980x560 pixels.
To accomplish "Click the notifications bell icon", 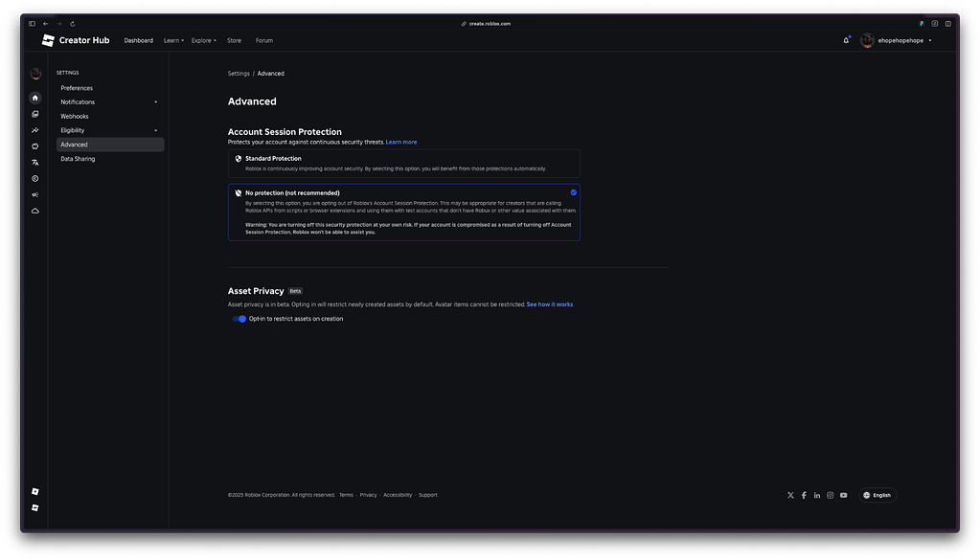I will (846, 40).
